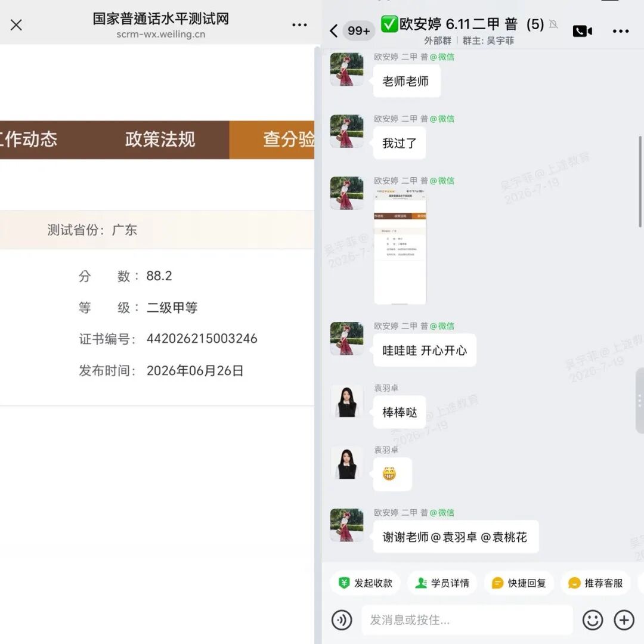Tap the 推荐客服 quick action

click(596, 583)
